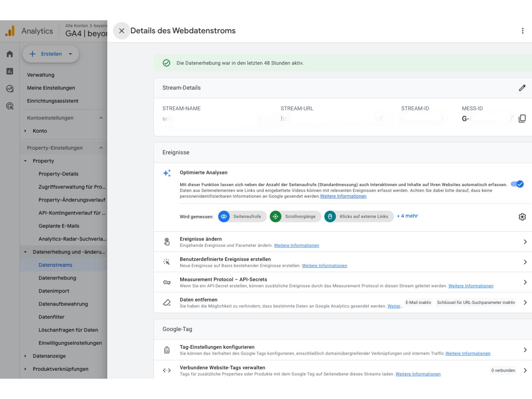Click the sparkle icon beside Optimierte Analysen
Viewport: 532px width, 399px height.
pos(167,173)
